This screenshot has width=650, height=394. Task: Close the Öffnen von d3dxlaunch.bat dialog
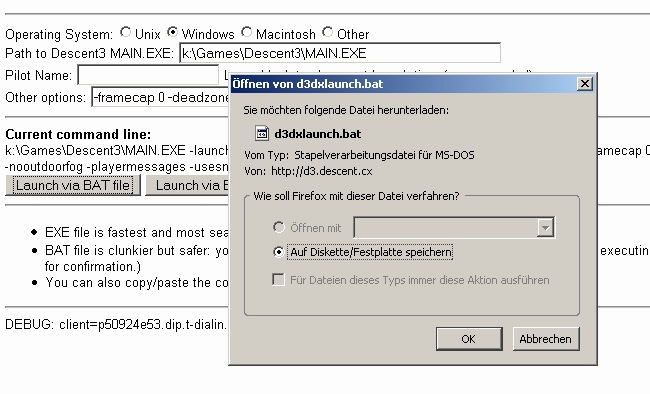585,84
